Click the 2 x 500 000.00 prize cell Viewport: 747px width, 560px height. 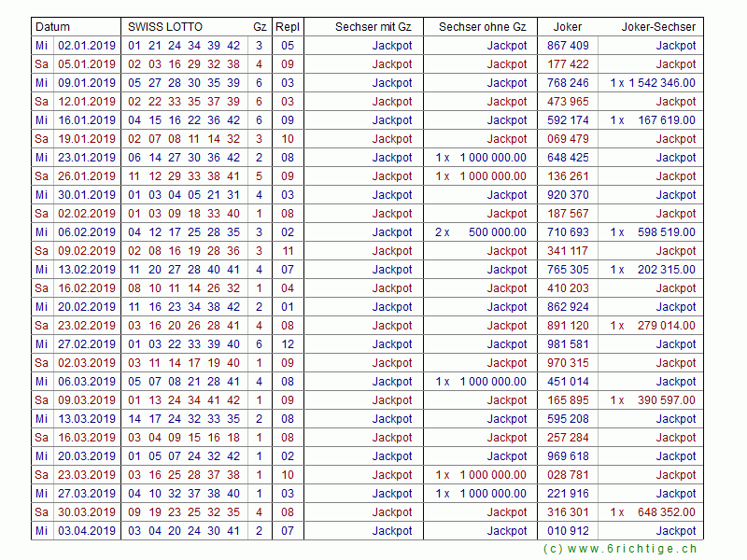pyautogui.click(x=481, y=232)
